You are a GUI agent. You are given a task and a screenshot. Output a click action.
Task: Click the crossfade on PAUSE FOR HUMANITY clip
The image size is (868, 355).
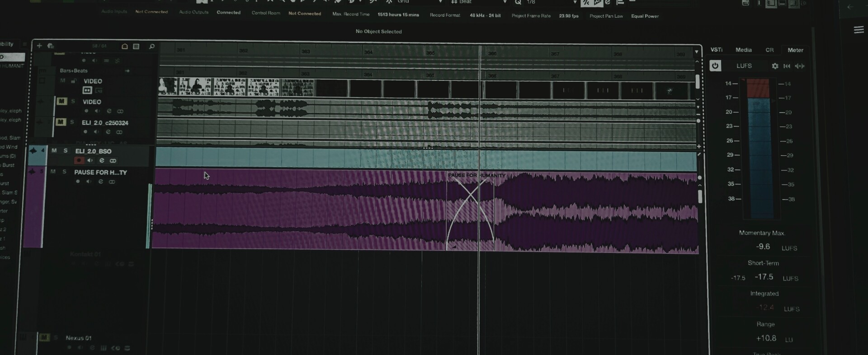(470, 212)
